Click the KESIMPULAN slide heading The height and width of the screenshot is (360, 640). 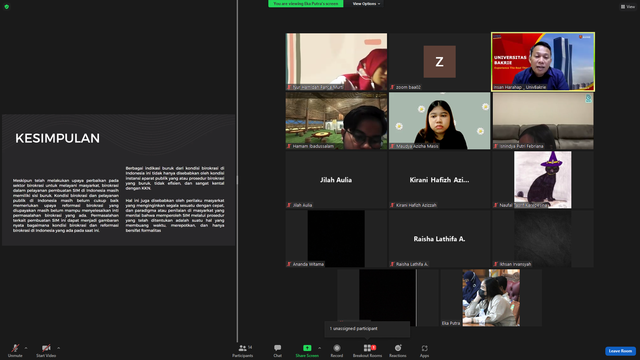(58, 138)
